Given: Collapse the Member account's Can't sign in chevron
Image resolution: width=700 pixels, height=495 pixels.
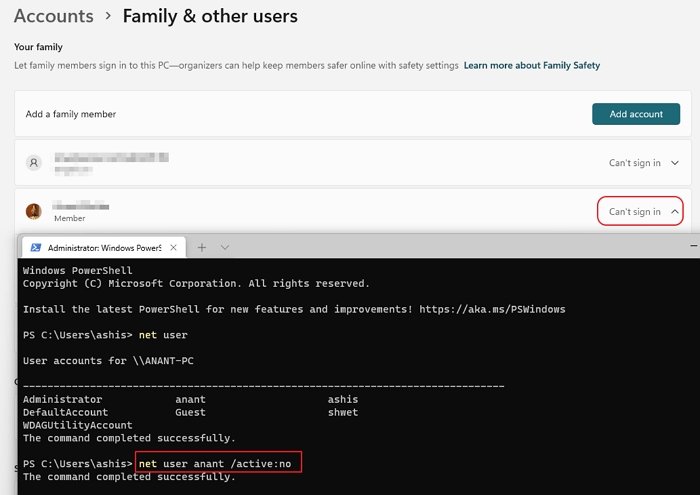Looking at the screenshot, I should click(675, 212).
